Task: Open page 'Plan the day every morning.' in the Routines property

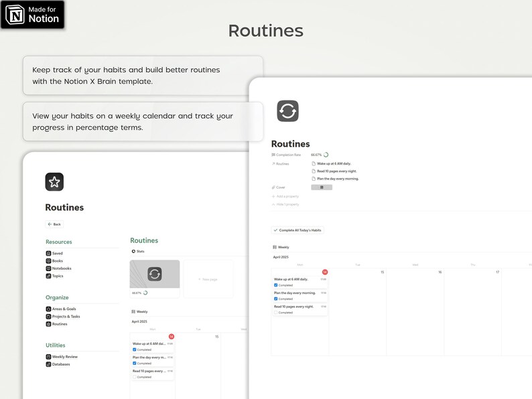Action: (x=335, y=179)
